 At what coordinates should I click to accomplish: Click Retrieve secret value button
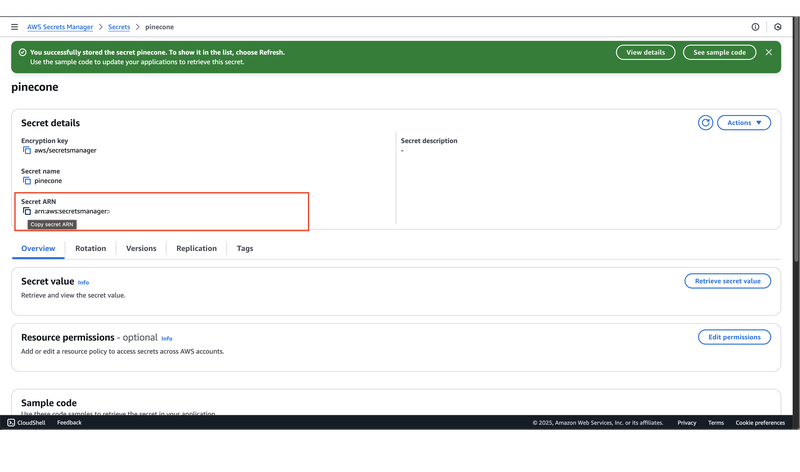(728, 281)
